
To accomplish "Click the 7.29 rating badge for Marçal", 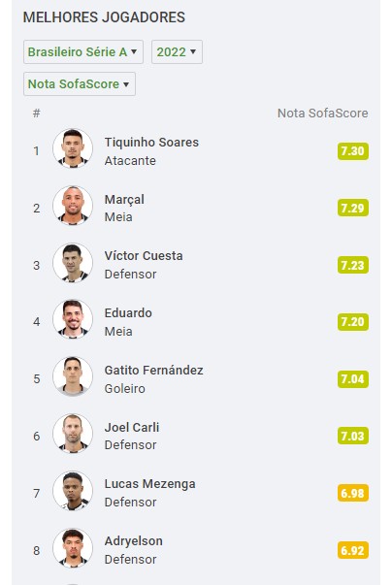I will pyautogui.click(x=353, y=208).
